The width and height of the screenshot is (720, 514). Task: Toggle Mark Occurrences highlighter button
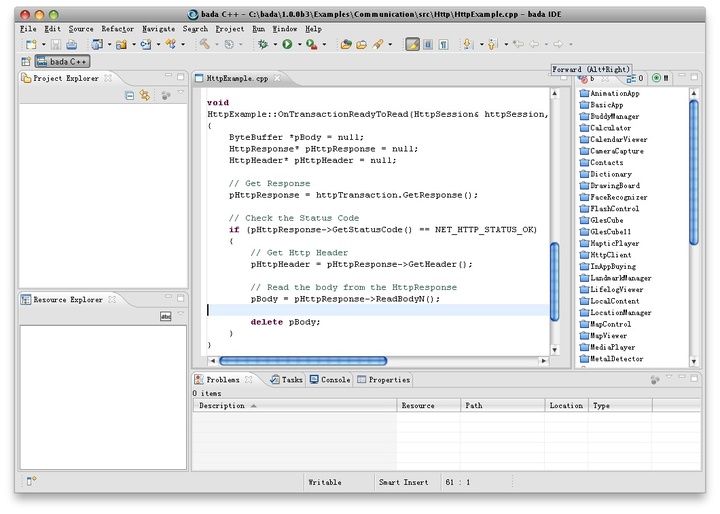click(412, 45)
